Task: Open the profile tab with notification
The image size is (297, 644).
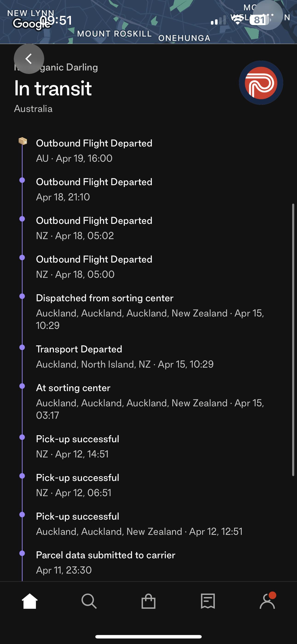Action: [267, 601]
